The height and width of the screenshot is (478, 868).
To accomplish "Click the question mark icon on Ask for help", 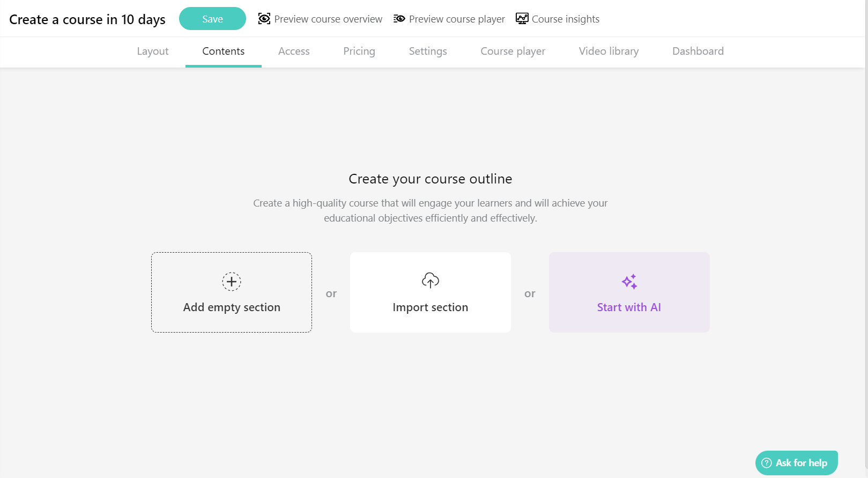I will (767, 462).
